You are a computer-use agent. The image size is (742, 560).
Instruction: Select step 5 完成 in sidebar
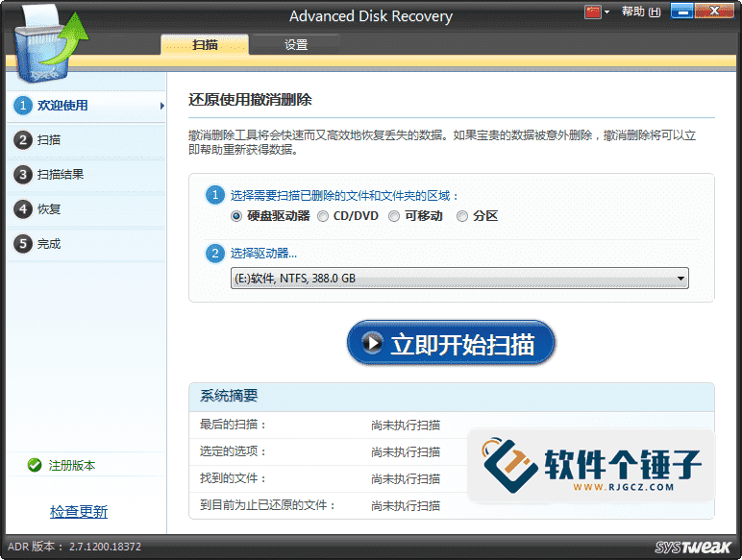point(87,244)
